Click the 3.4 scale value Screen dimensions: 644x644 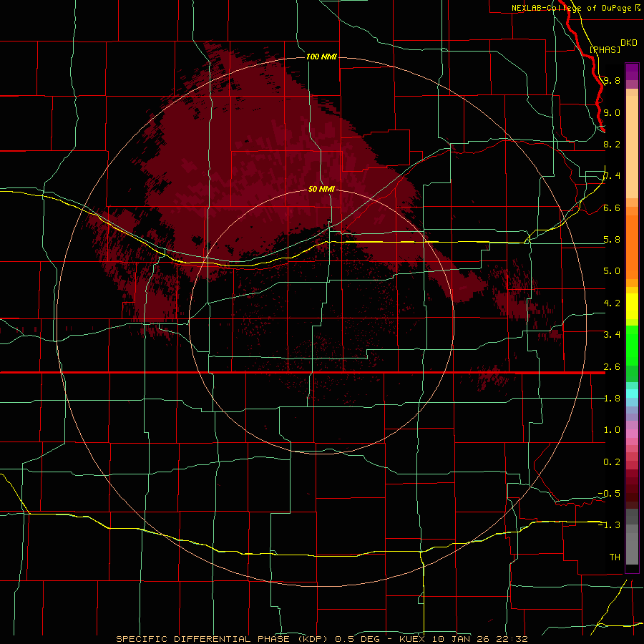[612, 335]
